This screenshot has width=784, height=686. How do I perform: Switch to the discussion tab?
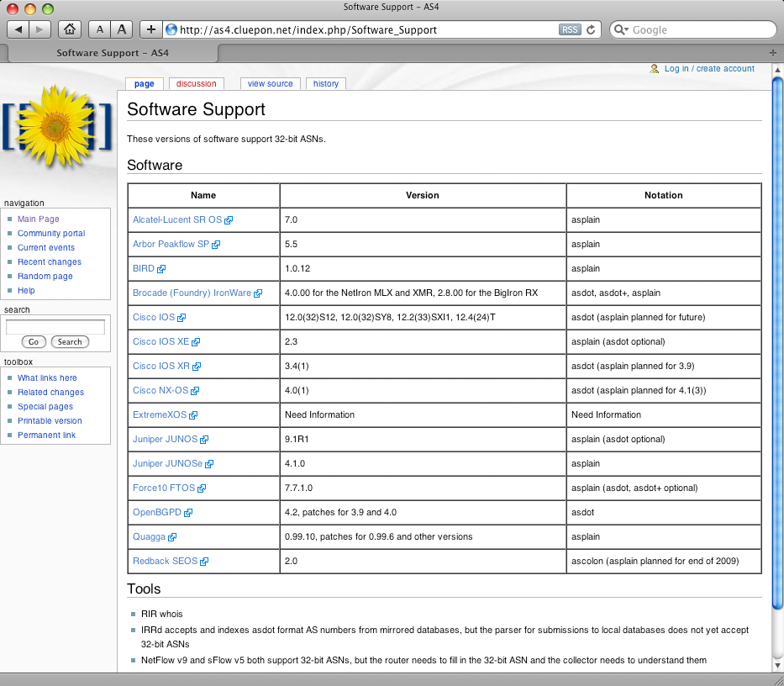(196, 83)
